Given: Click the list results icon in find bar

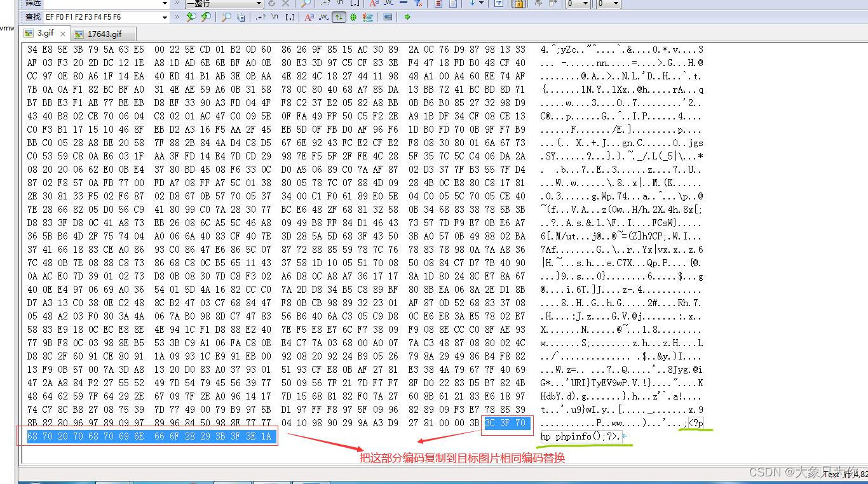Looking at the screenshot, I should pyautogui.click(x=367, y=17).
